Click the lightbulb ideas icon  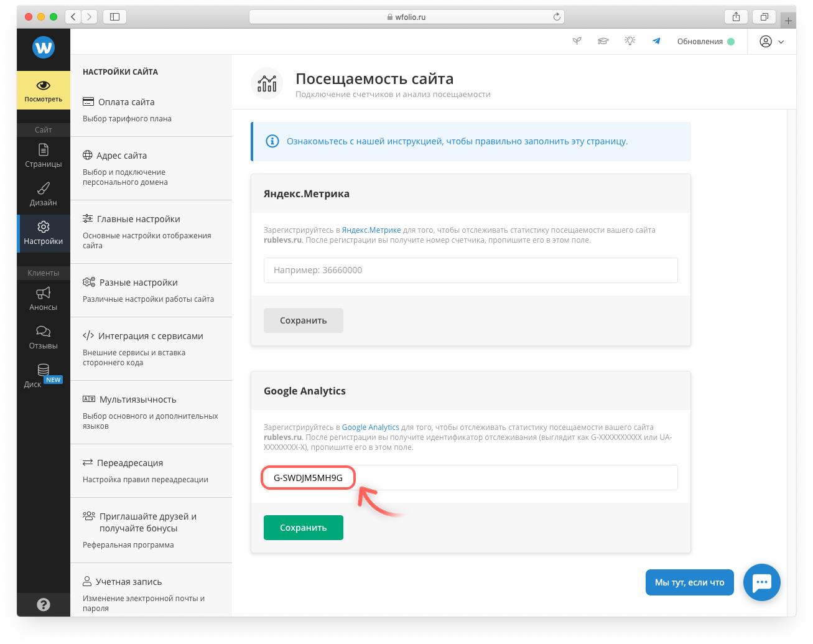[x=630, y=41]
